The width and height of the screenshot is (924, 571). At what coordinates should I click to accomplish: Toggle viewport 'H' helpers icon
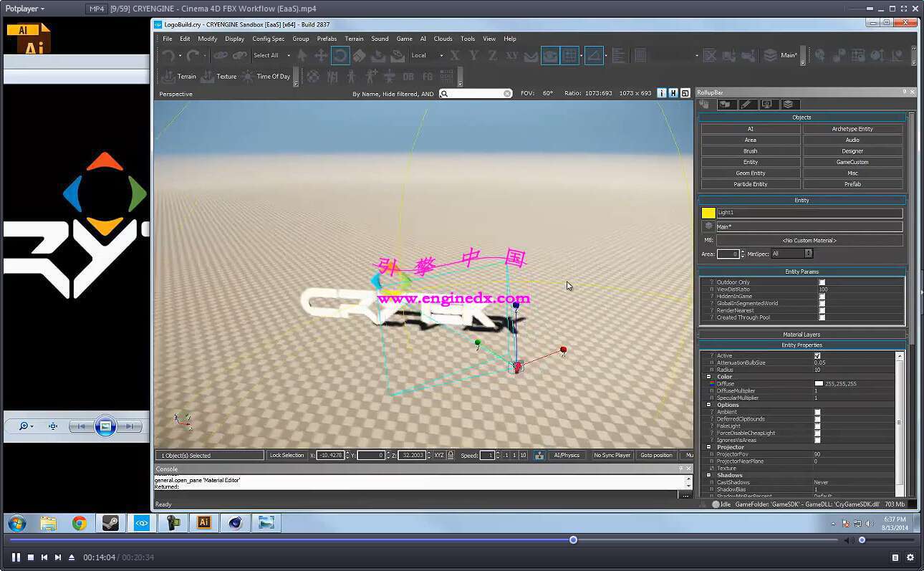(673, 93)
